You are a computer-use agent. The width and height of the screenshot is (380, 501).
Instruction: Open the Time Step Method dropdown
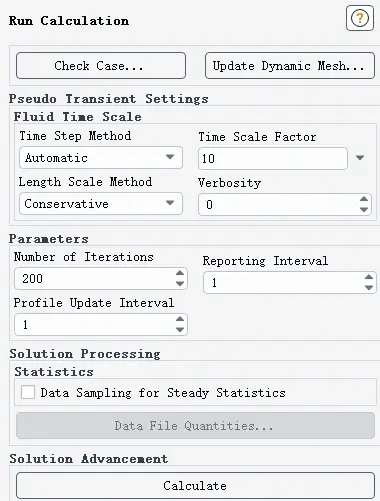101,157
